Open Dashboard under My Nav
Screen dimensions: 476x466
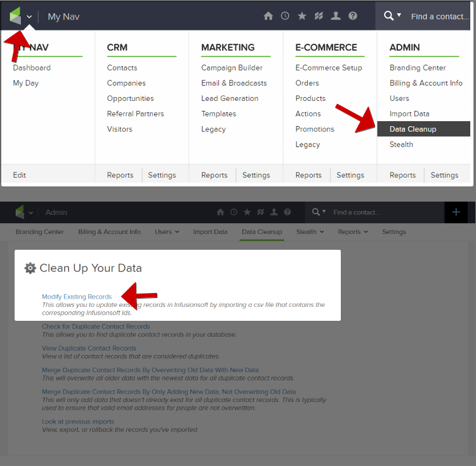click(32, 68)
